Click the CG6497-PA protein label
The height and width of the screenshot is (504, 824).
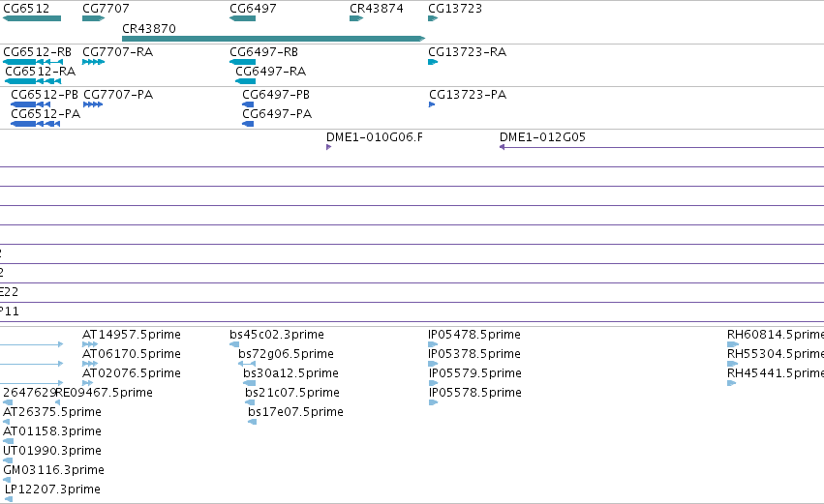coord(277,114)
